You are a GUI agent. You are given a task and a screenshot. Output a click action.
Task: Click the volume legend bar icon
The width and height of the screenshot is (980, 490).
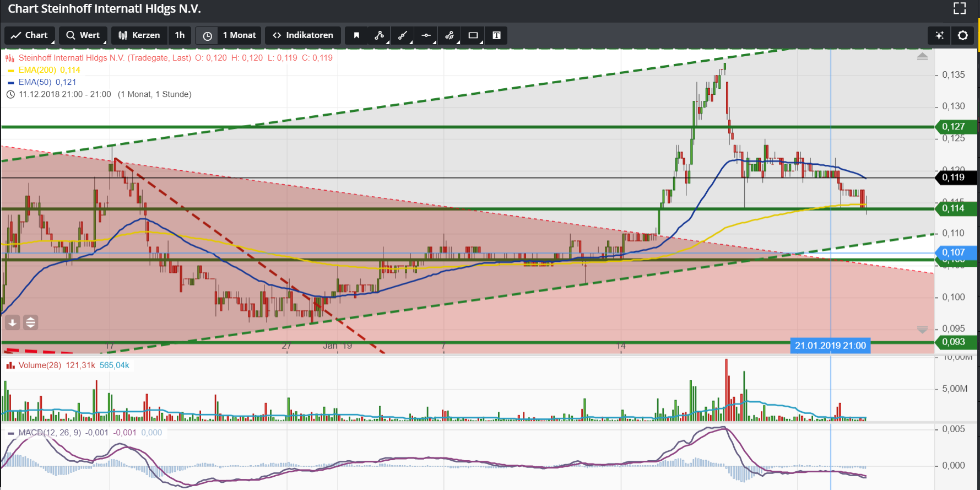click(x=10, y=365)
